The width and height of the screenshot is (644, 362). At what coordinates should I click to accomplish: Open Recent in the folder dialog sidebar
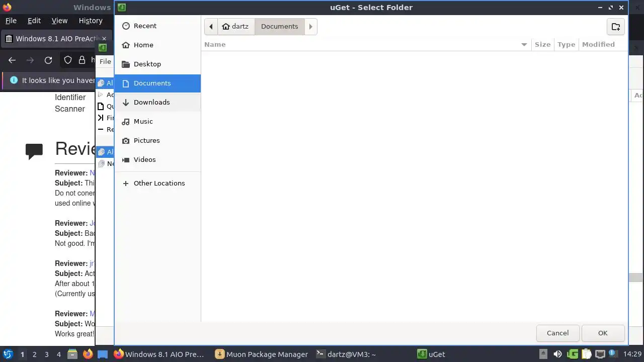157,26
